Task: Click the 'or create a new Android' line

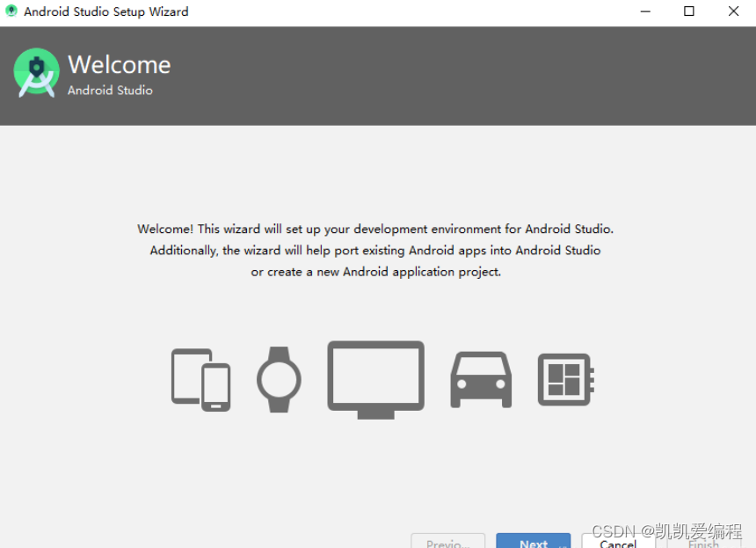Action: pyautogui.click(x=375, y=272)
